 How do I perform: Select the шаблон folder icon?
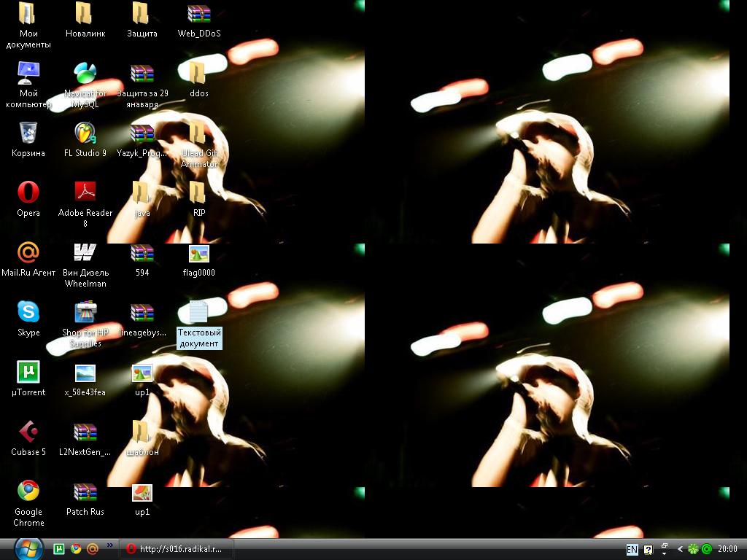click(142, 432)
